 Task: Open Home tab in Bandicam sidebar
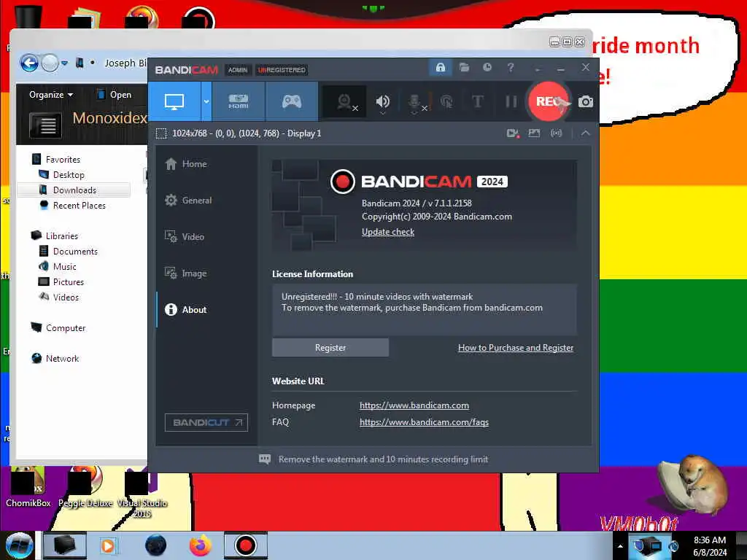tap(186, 164)
